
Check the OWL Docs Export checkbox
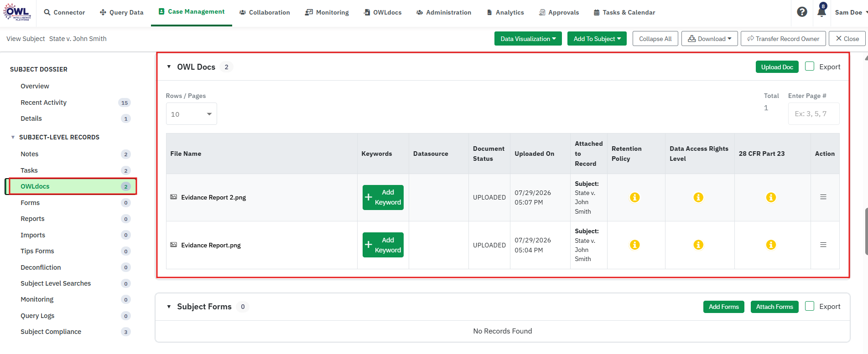tap(810, 67)
